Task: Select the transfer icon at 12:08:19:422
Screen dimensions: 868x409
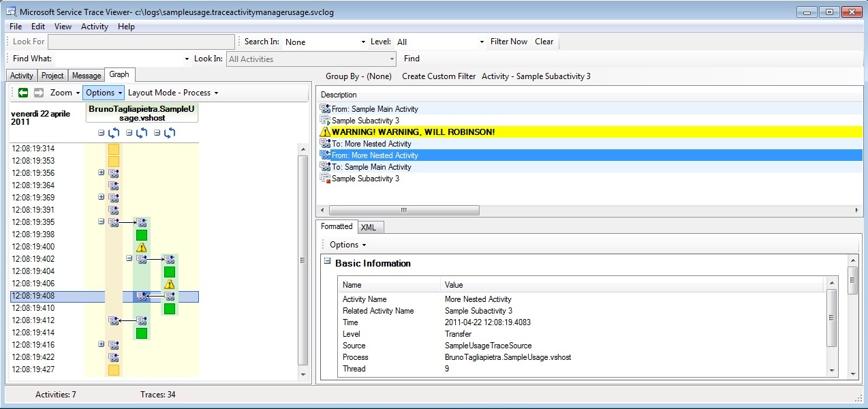Action: click(114, 357)
